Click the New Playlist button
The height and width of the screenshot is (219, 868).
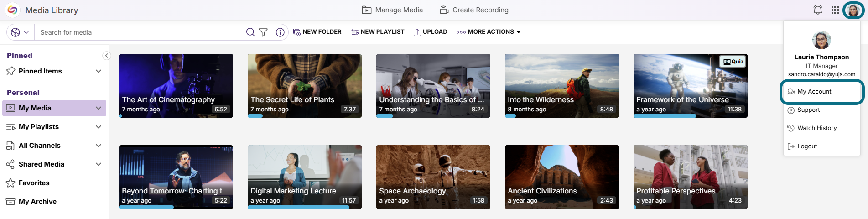coord(378,32)
